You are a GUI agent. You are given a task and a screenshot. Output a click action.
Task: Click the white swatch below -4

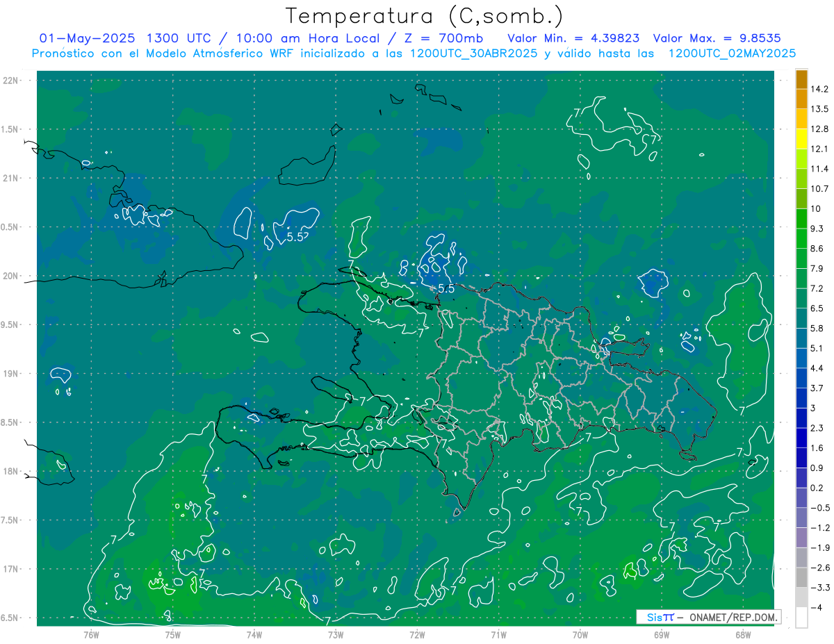(x=801, y=618)
